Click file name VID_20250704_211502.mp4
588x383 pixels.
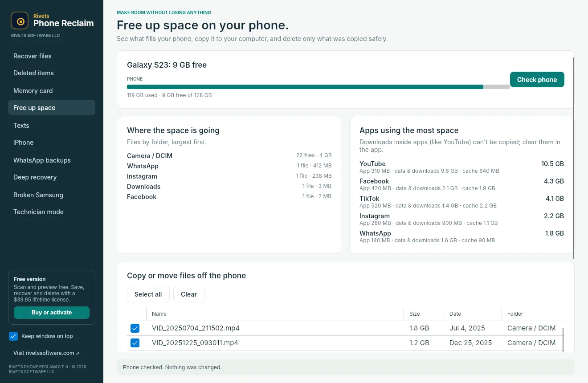(196, 328)
